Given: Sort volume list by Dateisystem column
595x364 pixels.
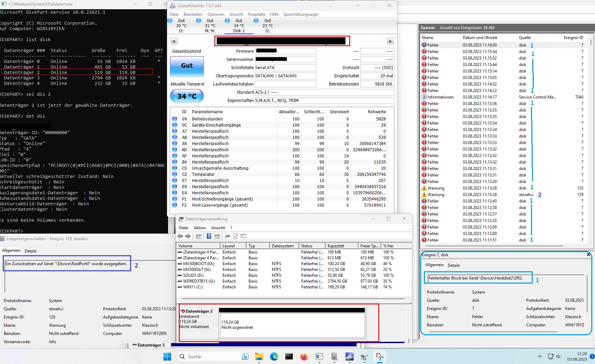Looking at the screenshot, I should pos(284,246).
